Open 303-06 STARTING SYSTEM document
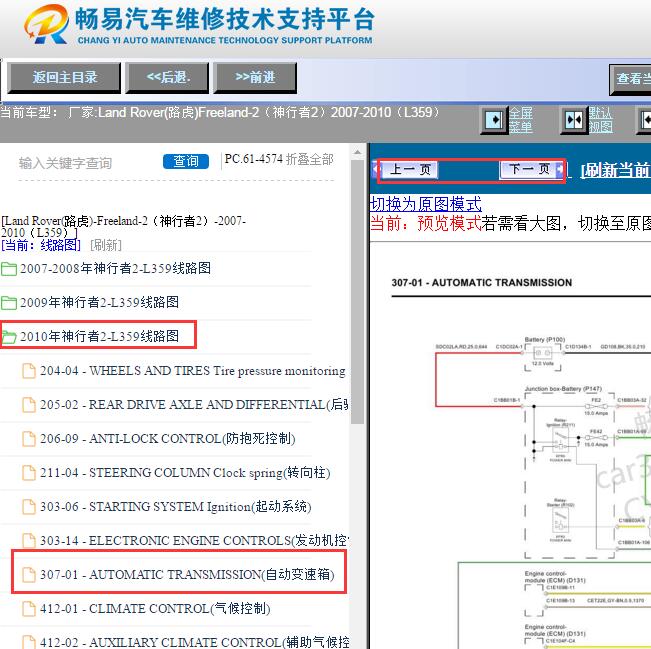Image resolution: width=651 pixels, height=649 pixels. point(176,507)
